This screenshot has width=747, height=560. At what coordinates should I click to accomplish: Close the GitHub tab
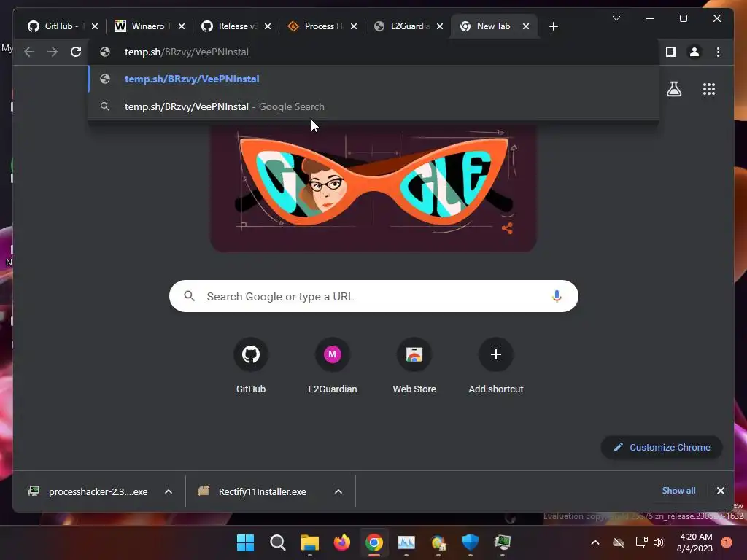coord(95,26)
